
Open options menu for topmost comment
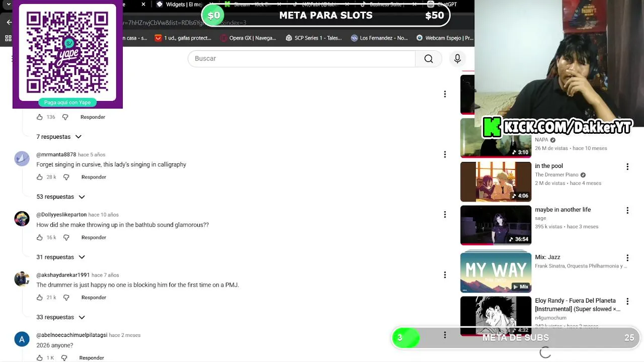click(x=445, y=94)
